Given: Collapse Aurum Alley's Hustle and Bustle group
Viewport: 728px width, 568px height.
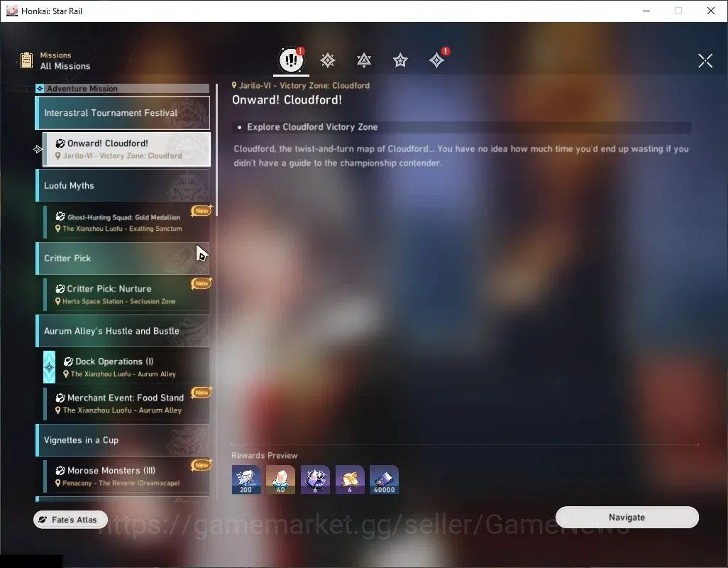Looking at the screenshot, I should click(123, 331).
